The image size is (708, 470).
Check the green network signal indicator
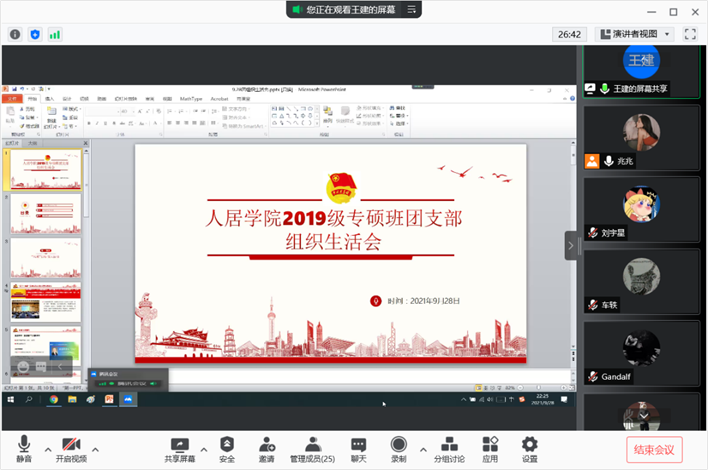point(55,34)
